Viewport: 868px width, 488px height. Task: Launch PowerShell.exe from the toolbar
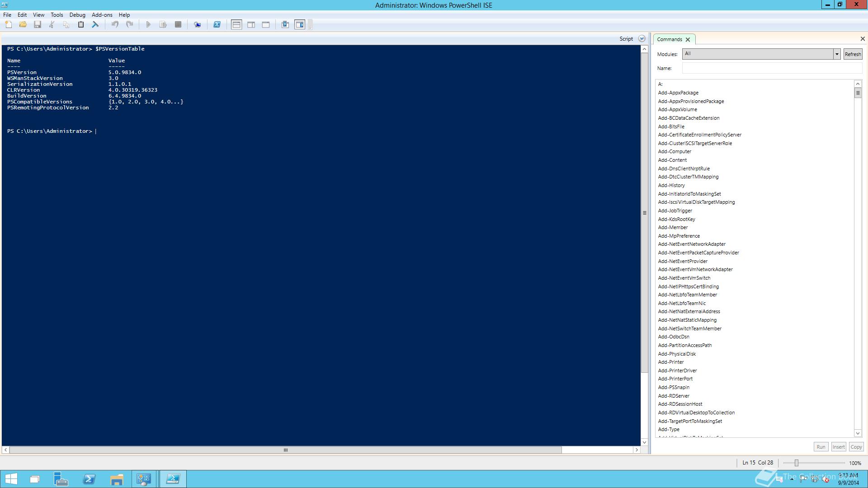click(217, 24)
